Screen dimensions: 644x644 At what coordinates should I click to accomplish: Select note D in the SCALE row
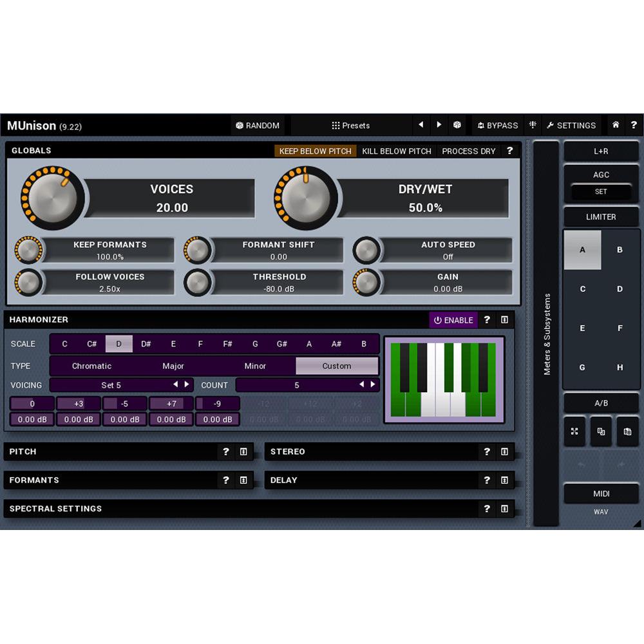click(x=118, y=344)
